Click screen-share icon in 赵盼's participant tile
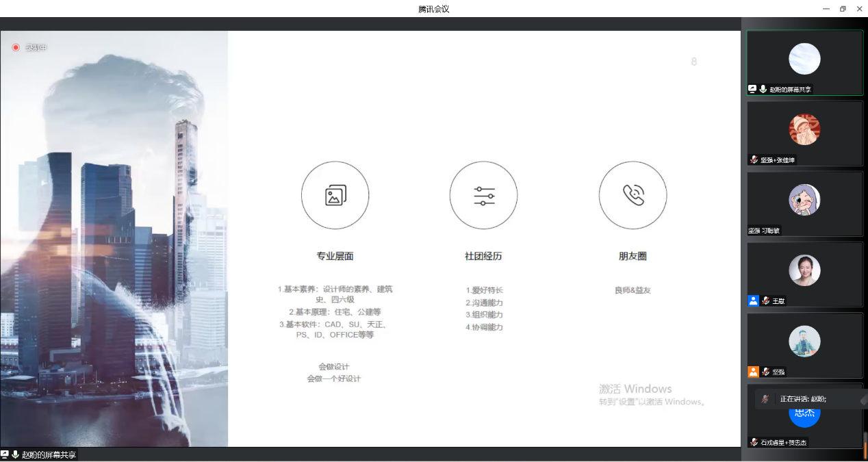Viewport: 868px width, 462px height. click(752, 89)
